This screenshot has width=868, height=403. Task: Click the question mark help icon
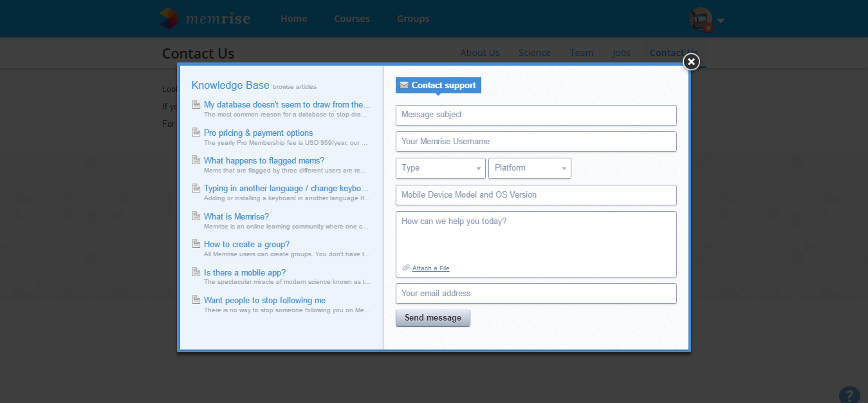tap(849, 395)
